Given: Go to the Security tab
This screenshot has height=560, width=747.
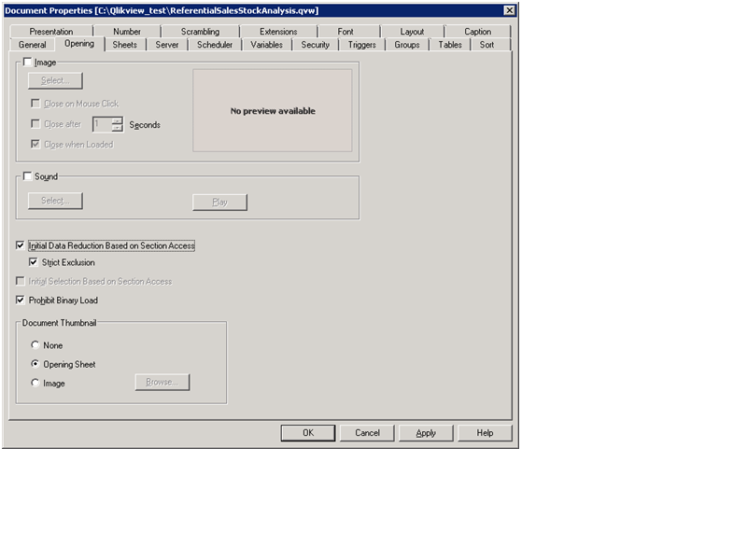Looking at the screenshot, I should point(315,45).
